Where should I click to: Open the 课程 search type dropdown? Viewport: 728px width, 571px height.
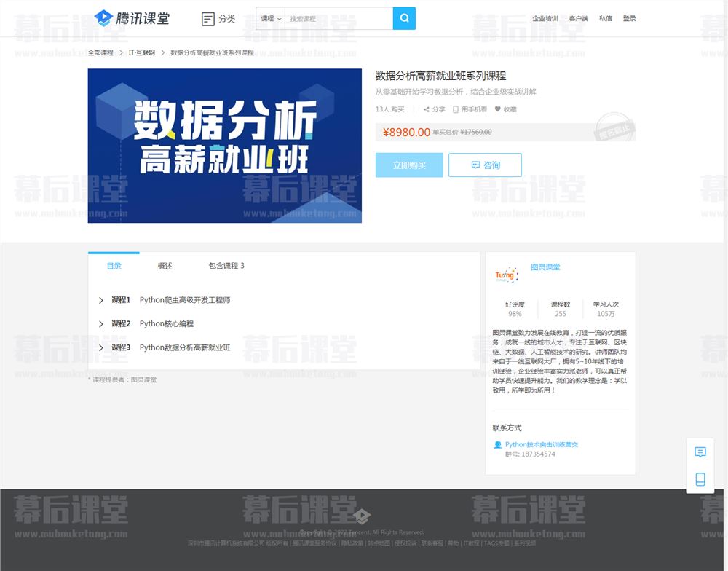[271, 19]
